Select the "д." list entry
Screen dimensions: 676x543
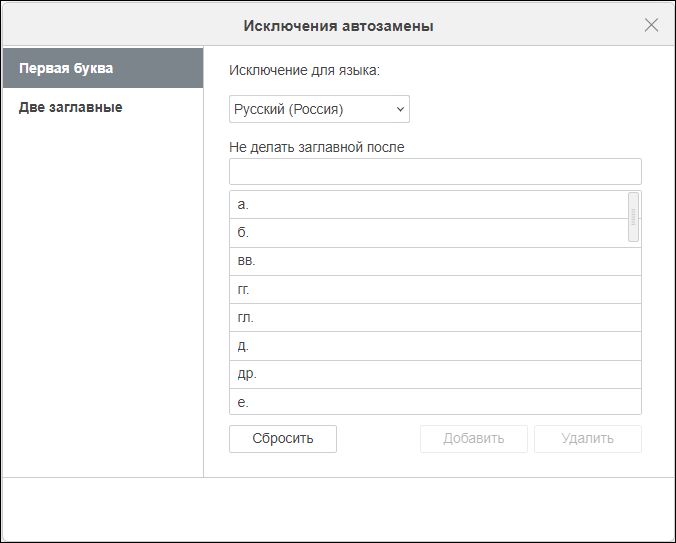pos(435,346)
